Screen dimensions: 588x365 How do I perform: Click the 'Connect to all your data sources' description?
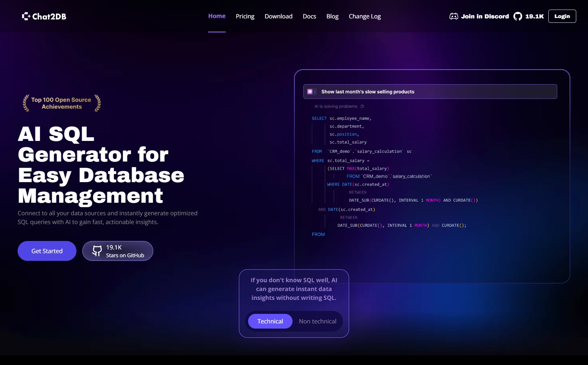click(x=107, y=217)
